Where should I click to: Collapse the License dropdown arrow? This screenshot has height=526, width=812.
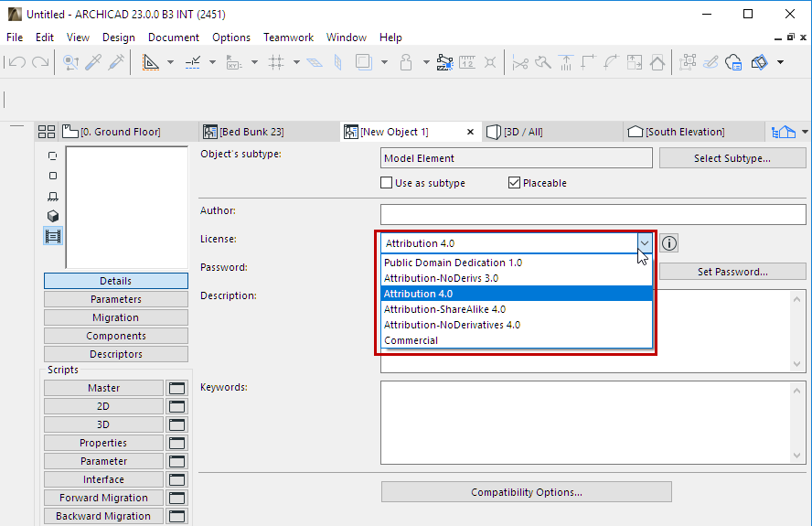point(645,243)
